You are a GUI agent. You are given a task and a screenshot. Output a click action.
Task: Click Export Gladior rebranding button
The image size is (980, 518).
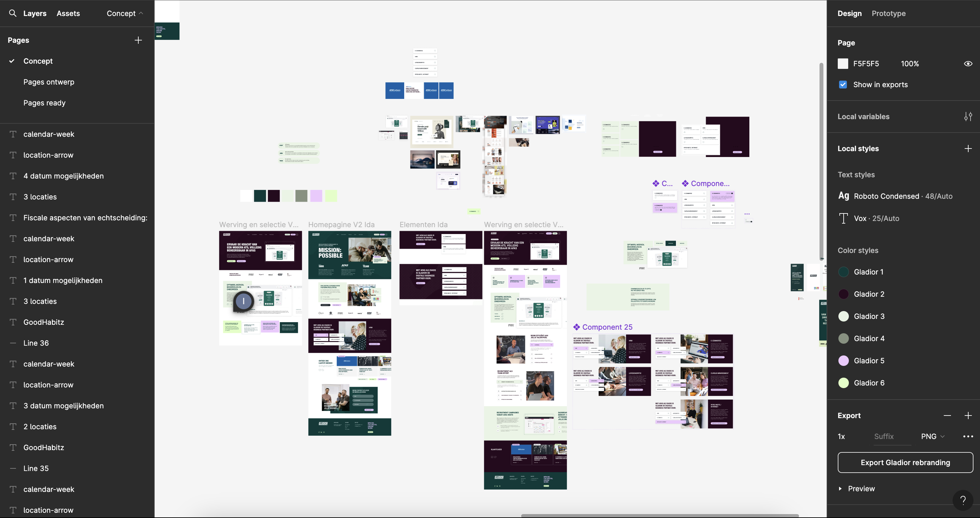pos(906,462)
